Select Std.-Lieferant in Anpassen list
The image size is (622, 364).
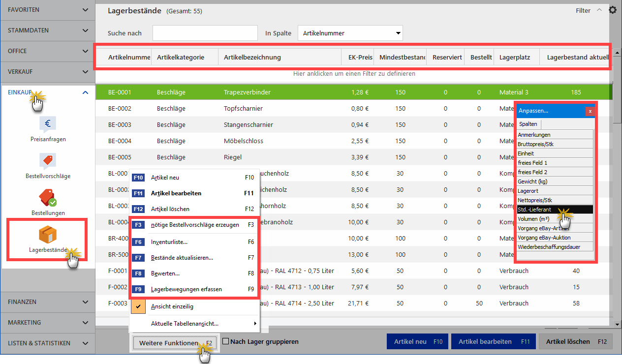(x=555, y=210)
